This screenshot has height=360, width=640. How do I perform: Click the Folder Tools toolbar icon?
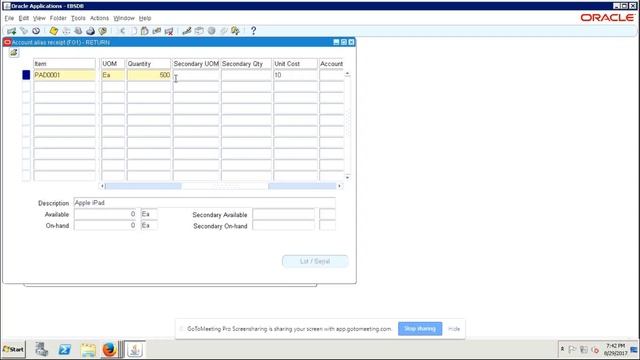235,31
